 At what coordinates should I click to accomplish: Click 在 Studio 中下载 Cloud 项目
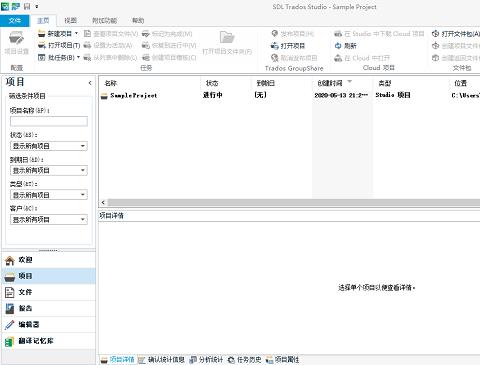[379, 34]
